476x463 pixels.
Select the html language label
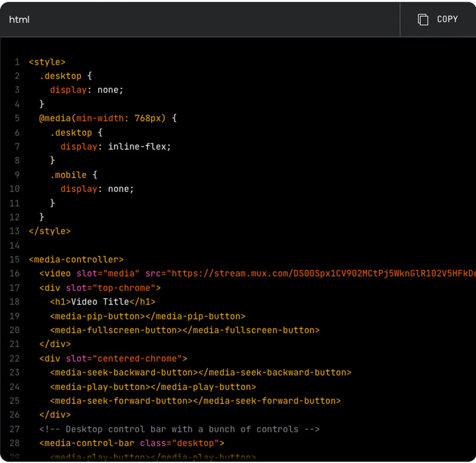click(19, 19)
